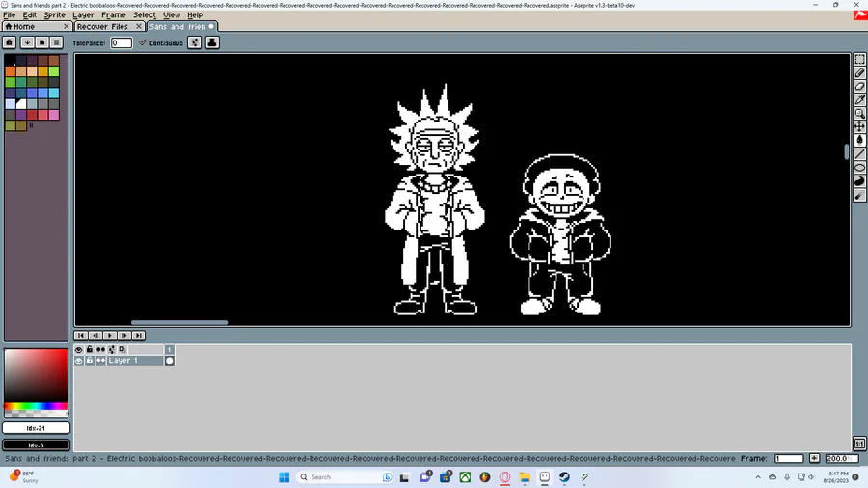The width and height of the screenshot is (868, 488).
Task: Lock Layer 1 using its padlock icon
Action: coord(90,361)
